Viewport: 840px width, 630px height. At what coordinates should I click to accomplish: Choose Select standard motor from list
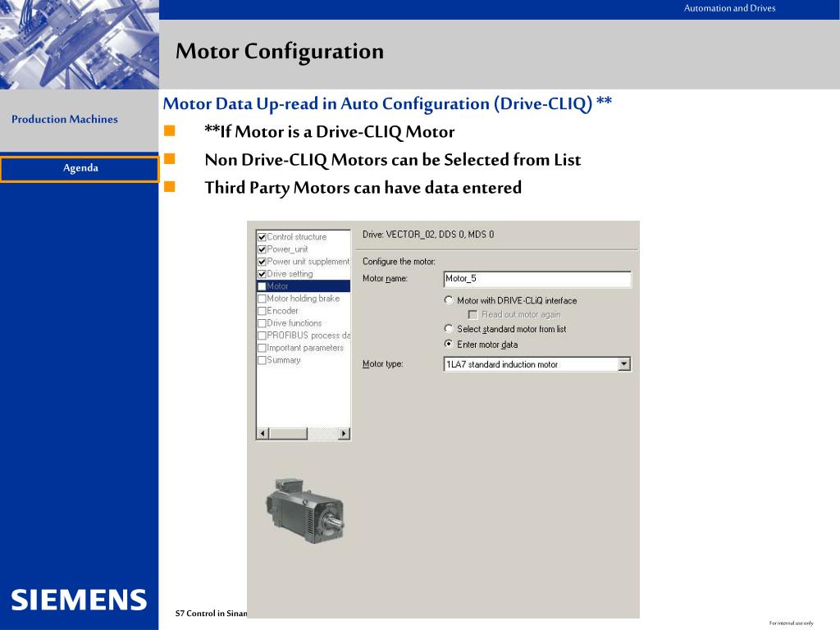pyautogui.click(x=449, y=328)
